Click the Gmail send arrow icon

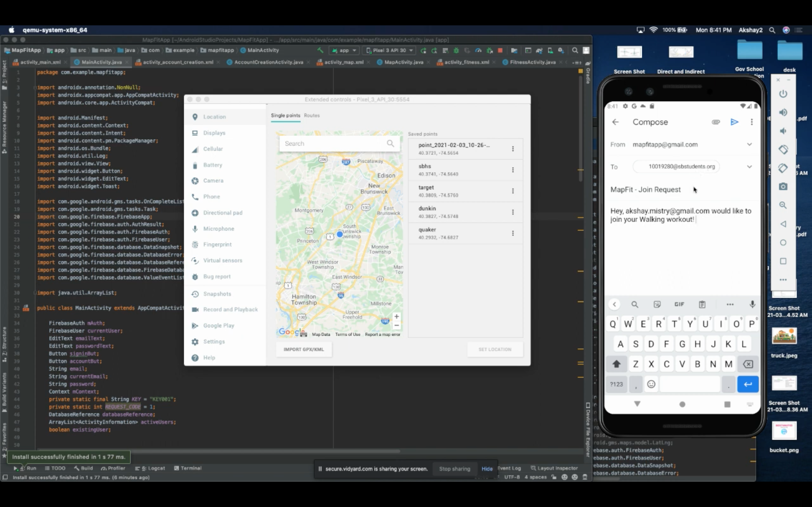[x=734, y=122]
